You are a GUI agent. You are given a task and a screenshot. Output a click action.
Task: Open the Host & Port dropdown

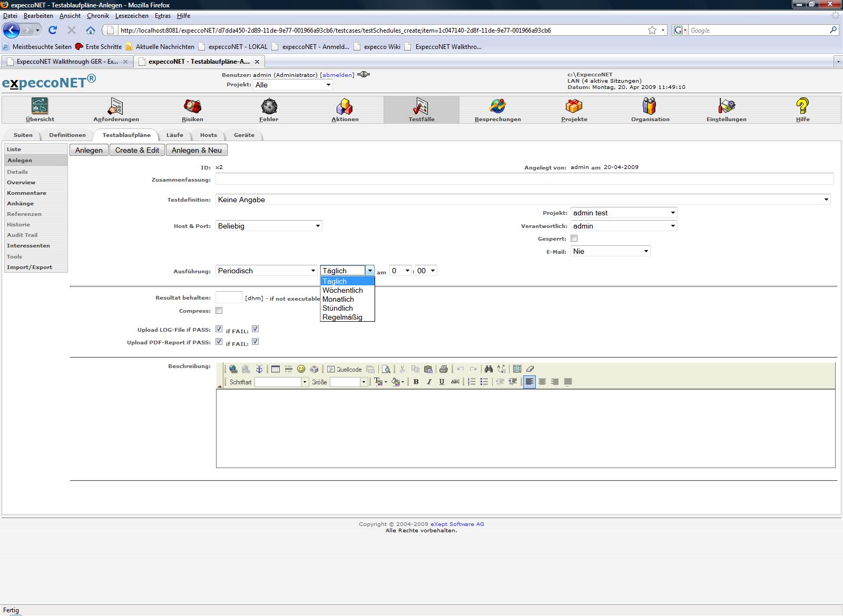(x=269, y=226)
